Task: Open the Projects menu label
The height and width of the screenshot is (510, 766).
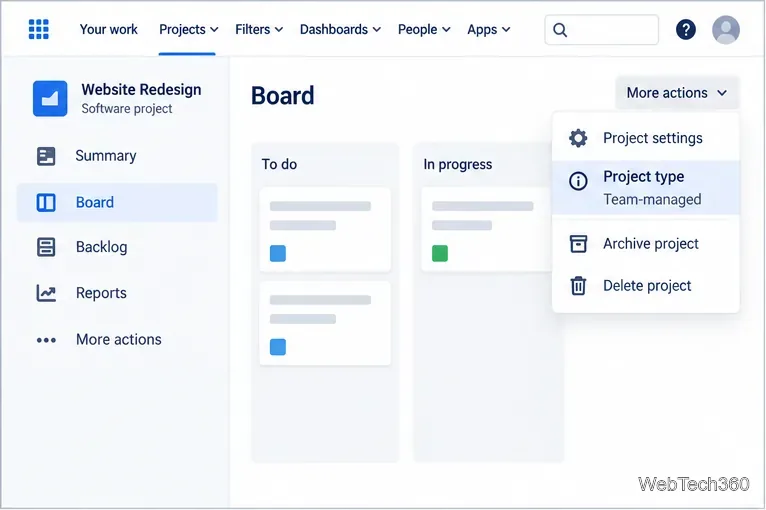Action: point(182,30)
